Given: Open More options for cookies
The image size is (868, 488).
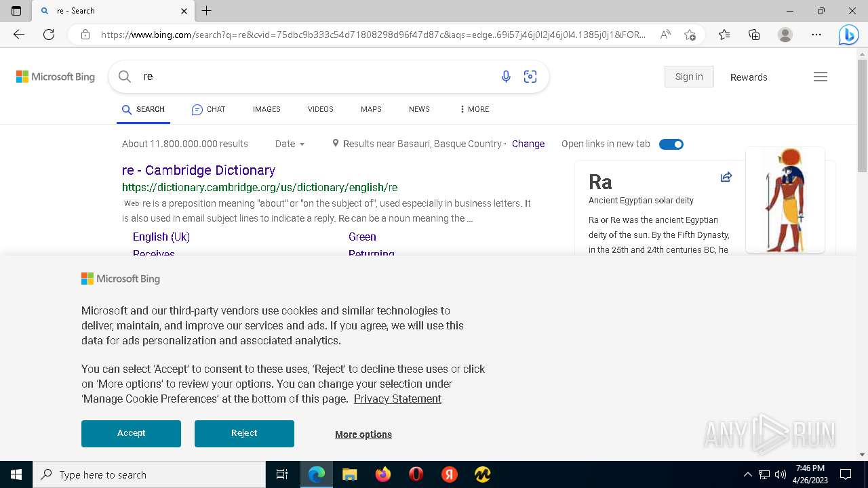Looking at the screenshot, I should click(x=363, y=434).
